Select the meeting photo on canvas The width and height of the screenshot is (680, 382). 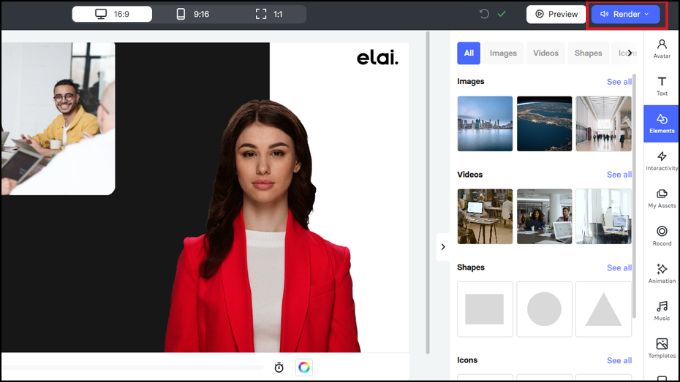tap(58, 118)
